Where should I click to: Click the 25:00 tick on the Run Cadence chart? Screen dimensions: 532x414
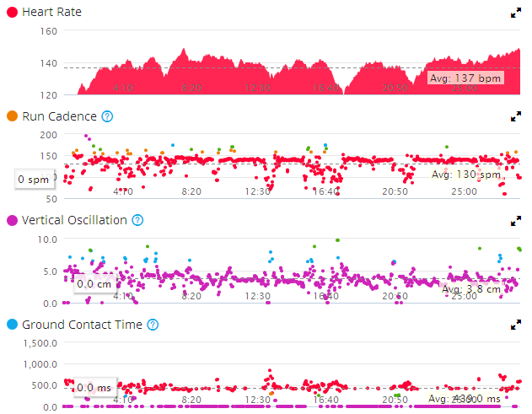(x=465, y=191)
